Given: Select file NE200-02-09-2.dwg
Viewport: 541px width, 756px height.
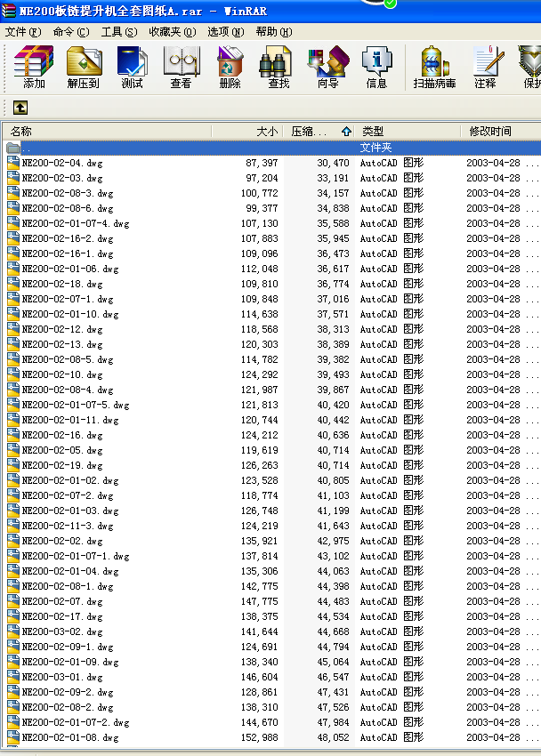Looking at the screenshot, I should (68, 692).
